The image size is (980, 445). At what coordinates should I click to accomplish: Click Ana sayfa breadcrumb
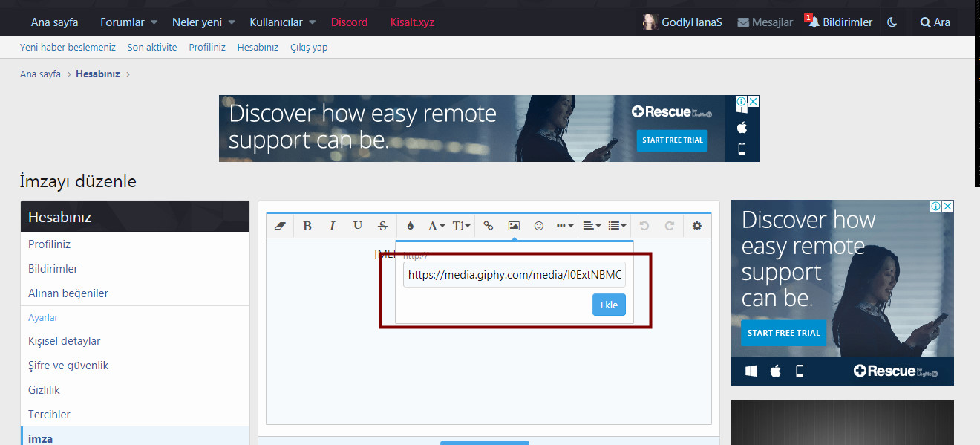click(40, 74)
